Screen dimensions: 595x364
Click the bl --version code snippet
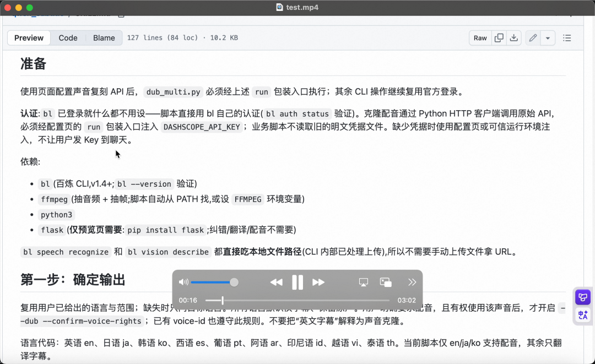pos(144,184)
